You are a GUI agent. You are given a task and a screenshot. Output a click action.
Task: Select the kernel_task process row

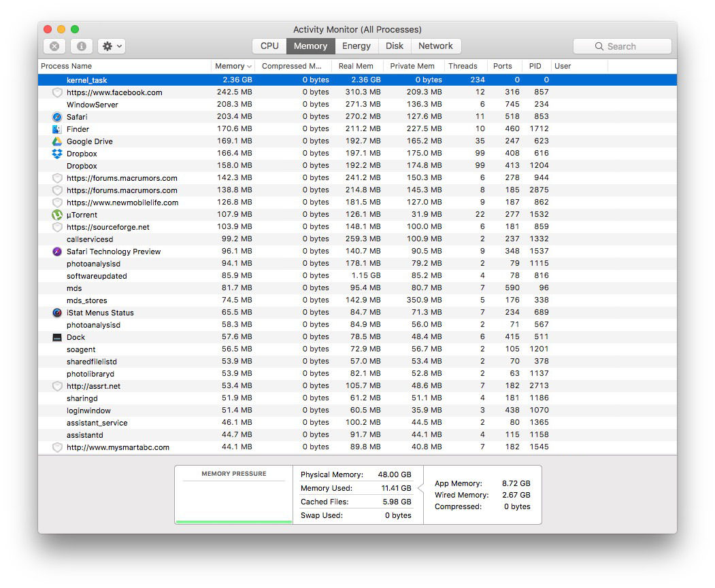[358, 80]
